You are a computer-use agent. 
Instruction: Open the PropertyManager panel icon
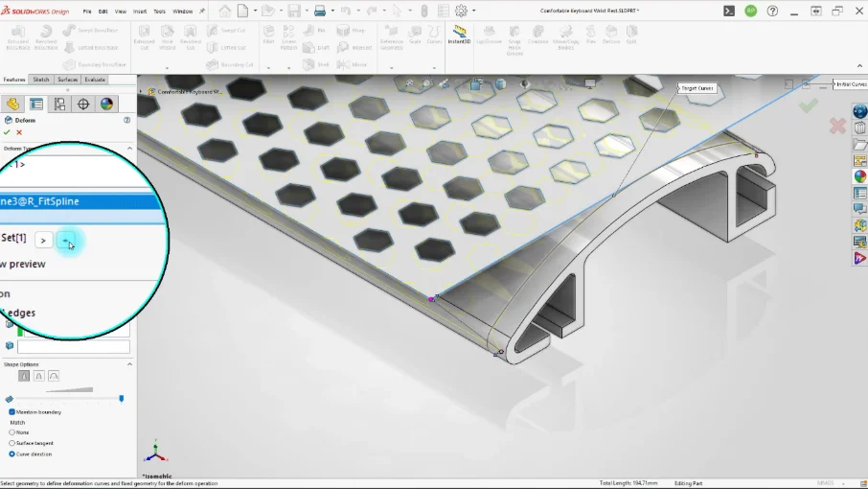point(36,105)
